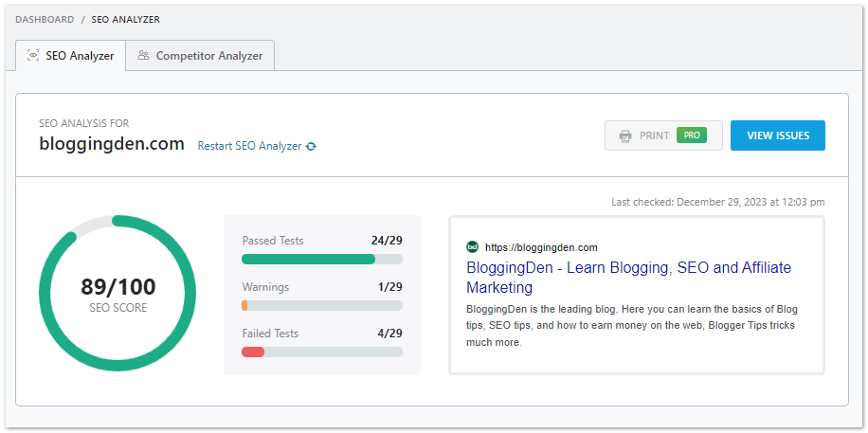The height and width of the screenshot is (433, 868).
Task: Click the printer icon on Print button
Action: [625, 135]
